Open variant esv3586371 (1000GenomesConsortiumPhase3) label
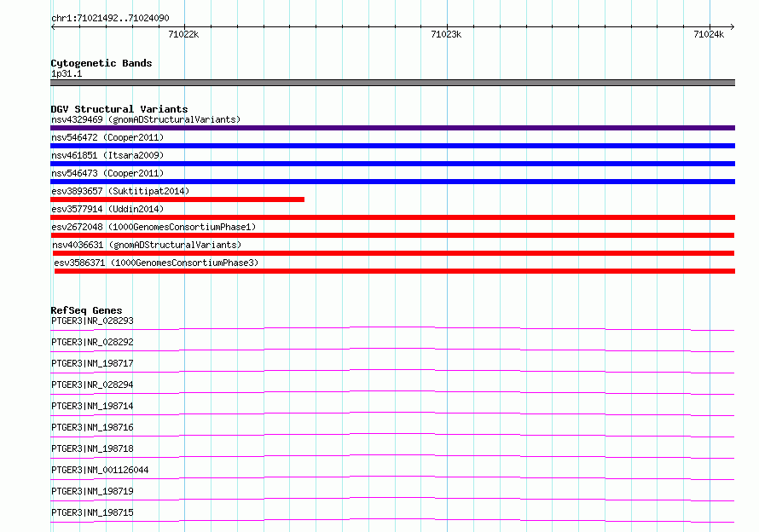Screen dimensions: 759x532 [156, 263]
